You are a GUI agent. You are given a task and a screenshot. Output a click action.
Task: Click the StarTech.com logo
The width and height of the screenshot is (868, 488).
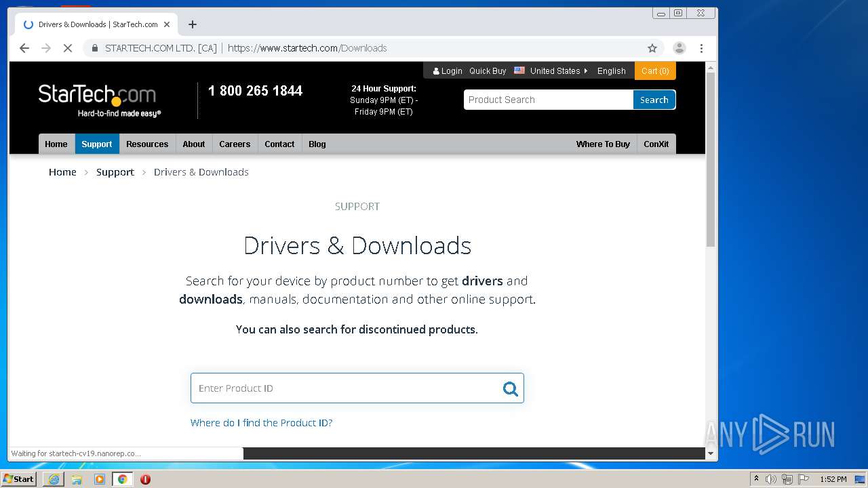point(99,100)
